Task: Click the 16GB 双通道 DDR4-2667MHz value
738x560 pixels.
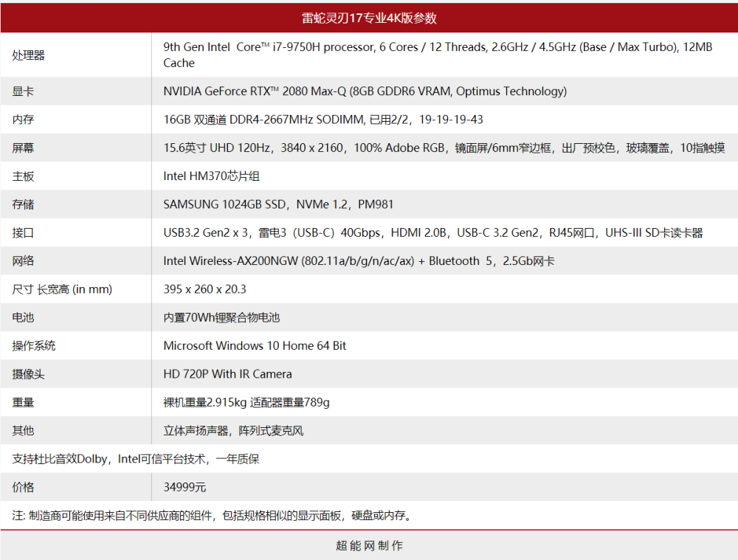Action: click(323, 120)
